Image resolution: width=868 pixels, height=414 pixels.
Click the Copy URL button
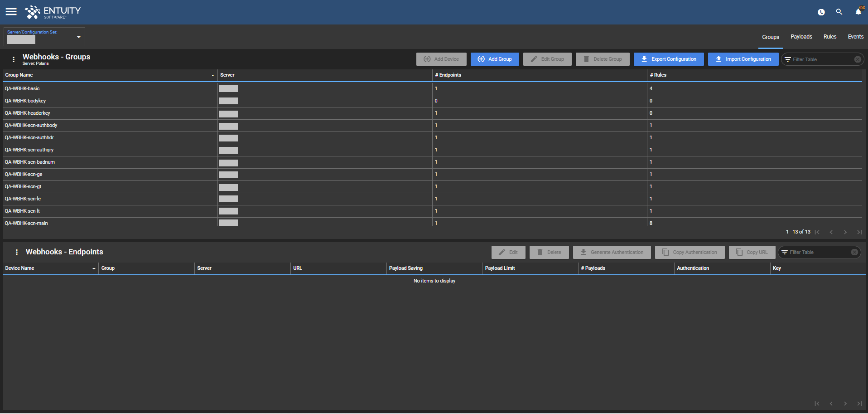click(x=752, y=252)
